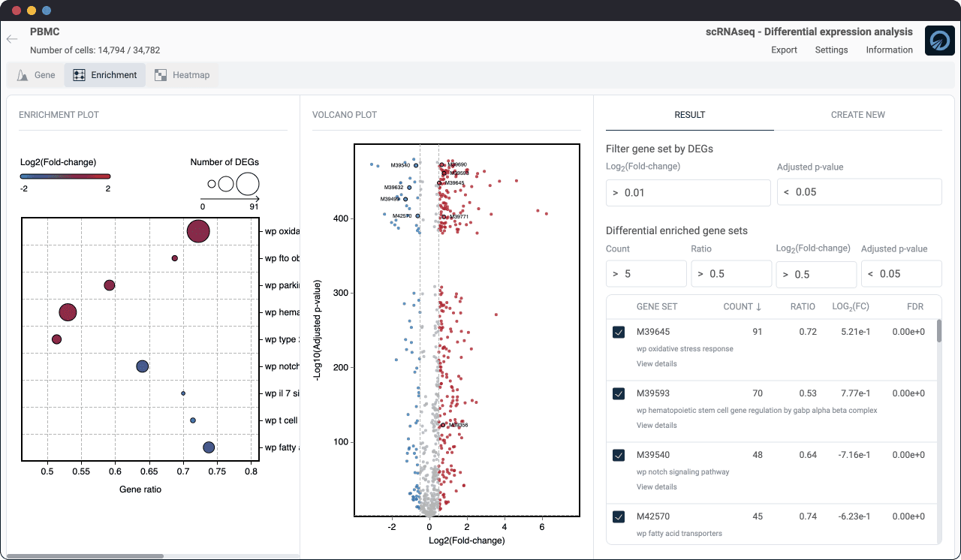
Task: Expand View details for notch signaling pathway
Action: 656,487
